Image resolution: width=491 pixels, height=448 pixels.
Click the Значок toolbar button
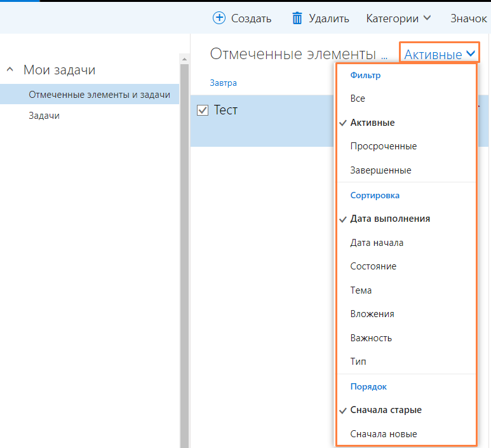point(468,18)
